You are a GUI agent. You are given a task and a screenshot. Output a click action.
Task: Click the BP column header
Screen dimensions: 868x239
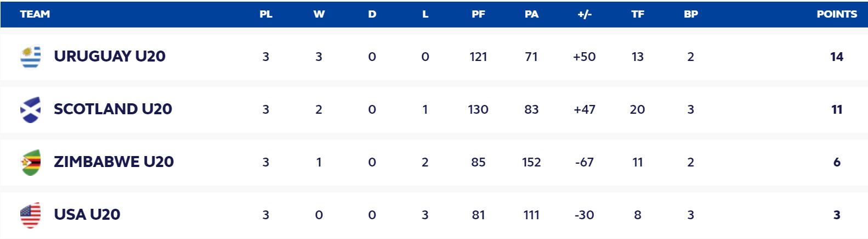point(691,14)
